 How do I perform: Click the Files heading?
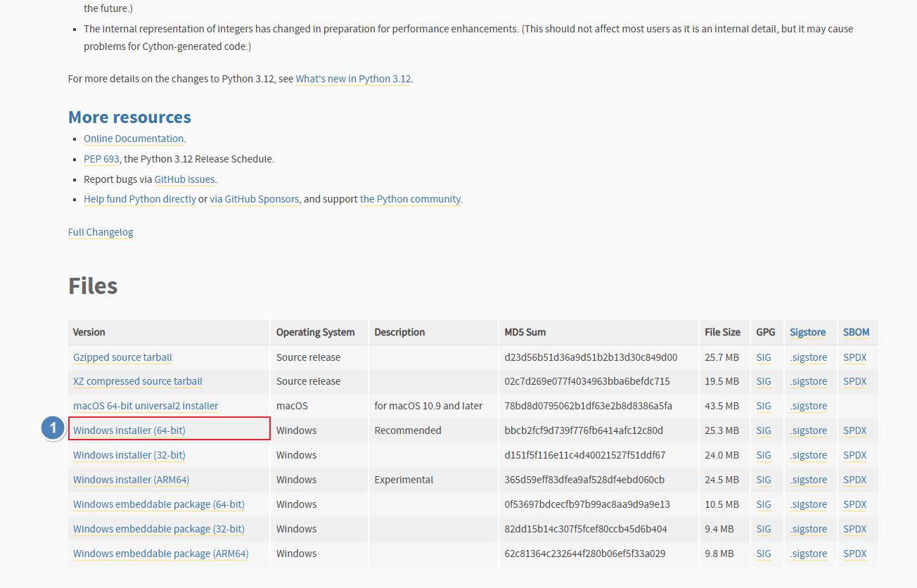(93, 286)
